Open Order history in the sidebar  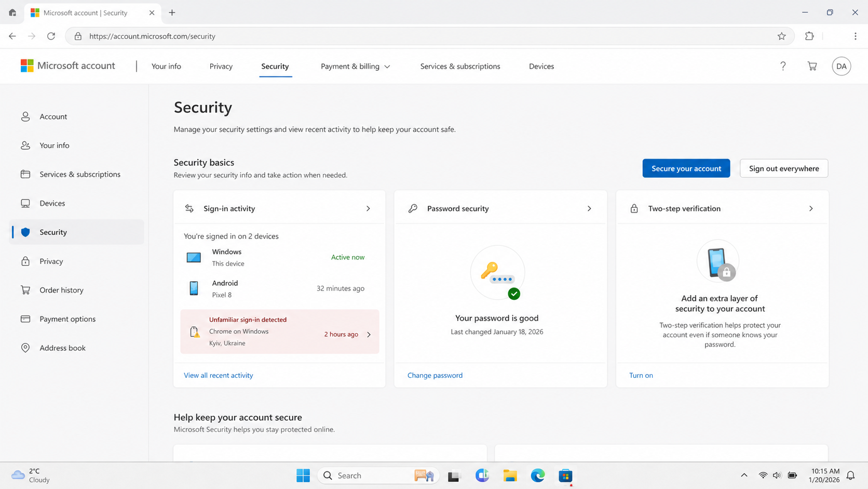pyautogui.click(x=77, y=290)
